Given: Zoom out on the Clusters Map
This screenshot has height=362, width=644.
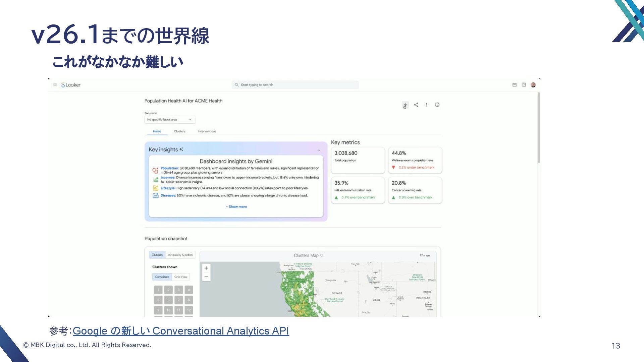Looking at the screenshot, I should pyautogui.click(x=206, y=277).
